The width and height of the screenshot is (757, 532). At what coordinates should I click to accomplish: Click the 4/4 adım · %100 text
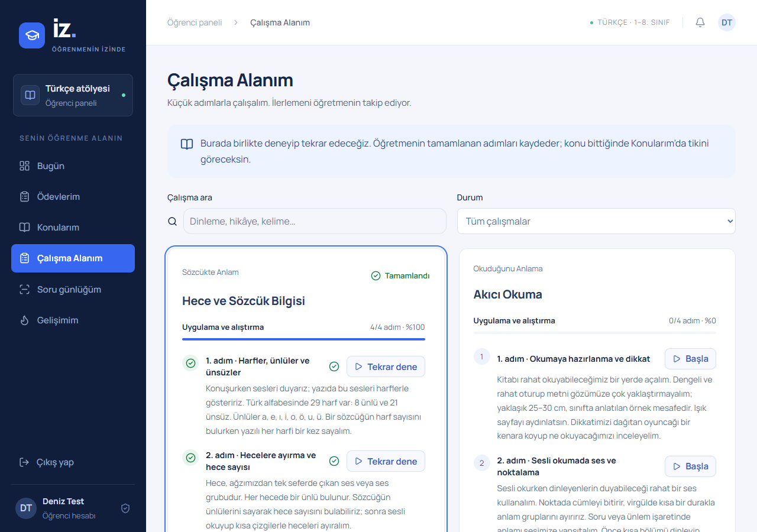[397, 327]
